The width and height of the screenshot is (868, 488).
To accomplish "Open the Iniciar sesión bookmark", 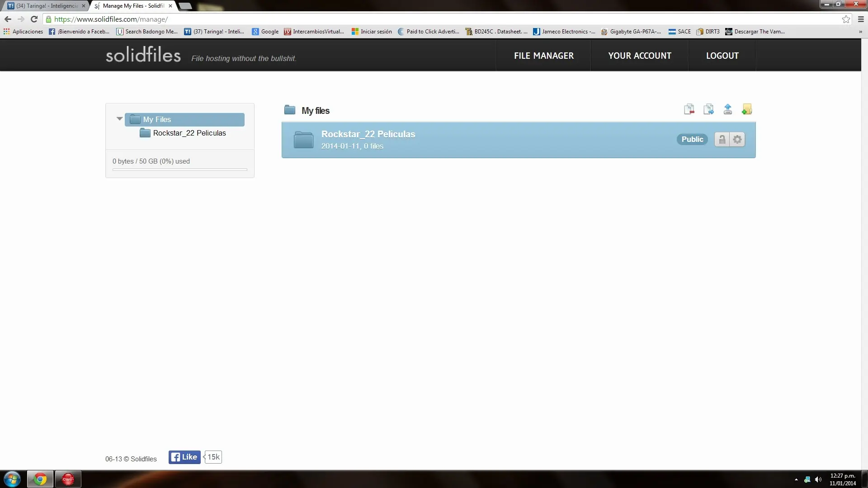I will (x=372, y=32).
